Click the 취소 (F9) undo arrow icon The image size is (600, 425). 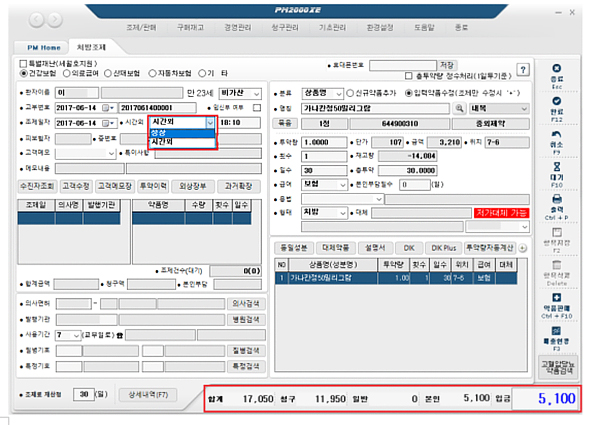[556, 134]
